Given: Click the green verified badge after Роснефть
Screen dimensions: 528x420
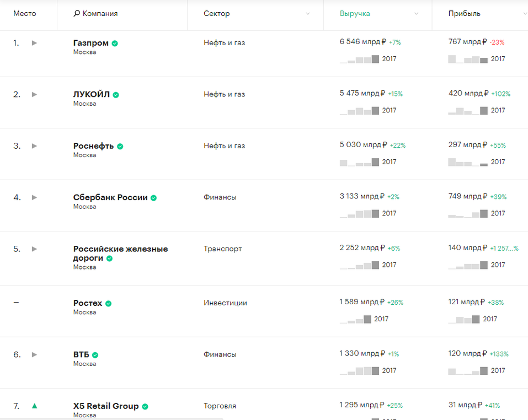Looking at the screenshot, I should 120,147.
